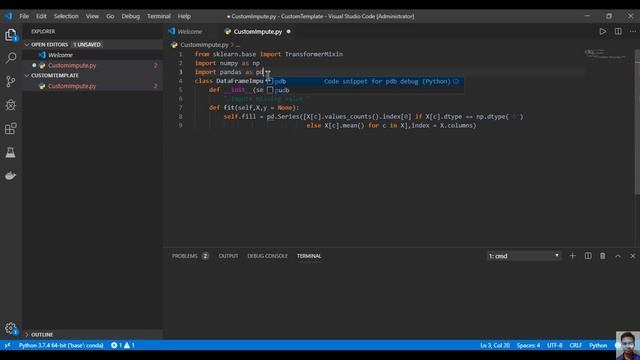Screen dimensions: 640x360
Task: Switch to the Output panel tab
Action: click(228, 256)
